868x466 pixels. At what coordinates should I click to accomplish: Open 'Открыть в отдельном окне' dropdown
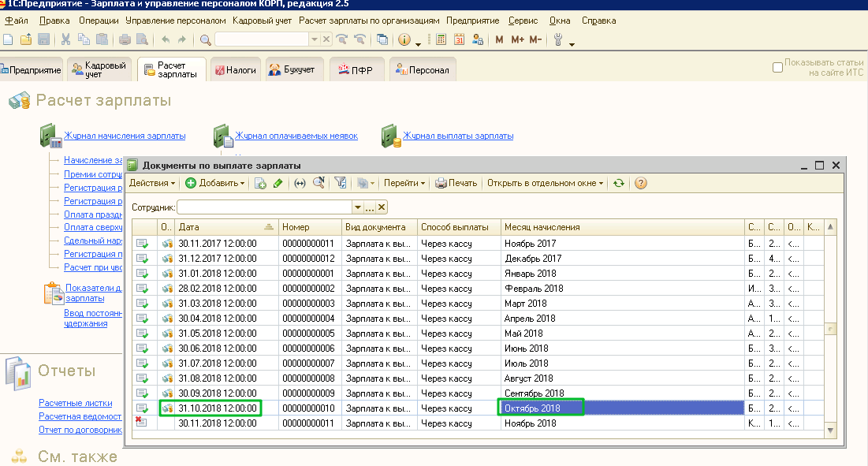[545, 183]
